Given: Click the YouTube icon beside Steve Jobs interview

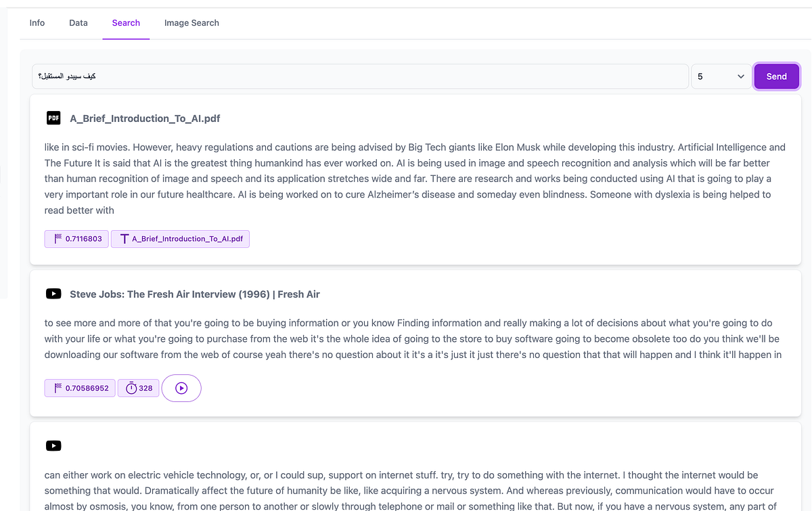Looking at the screenshot, I should tap(53, 294).
